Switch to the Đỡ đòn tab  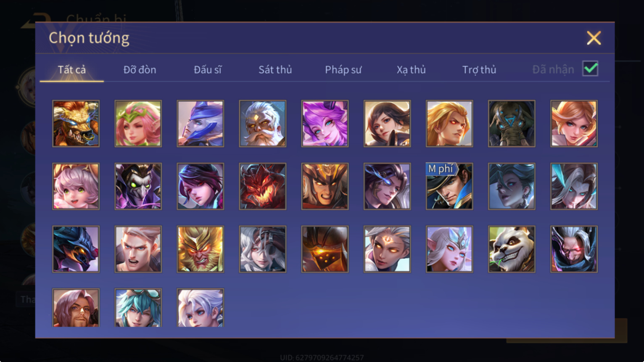coord(140,70)
